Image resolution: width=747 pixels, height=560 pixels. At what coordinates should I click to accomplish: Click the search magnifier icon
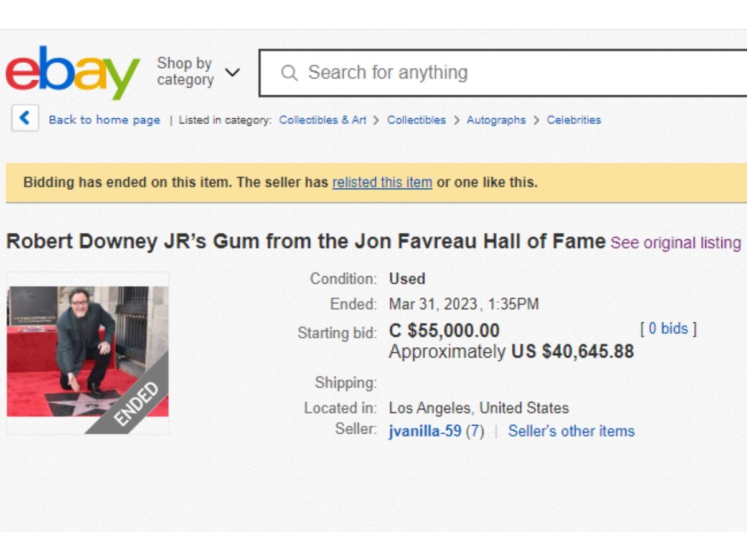pos(289,73)
